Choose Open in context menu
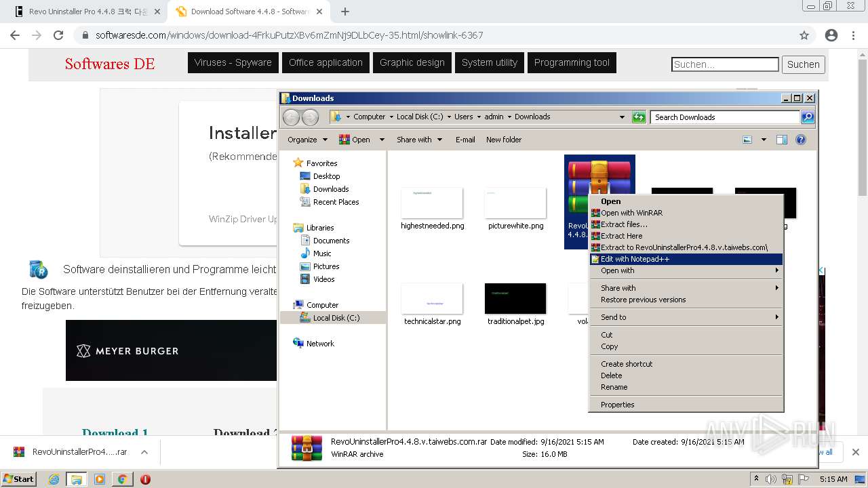868x488 pixels. tap(686, 201)
